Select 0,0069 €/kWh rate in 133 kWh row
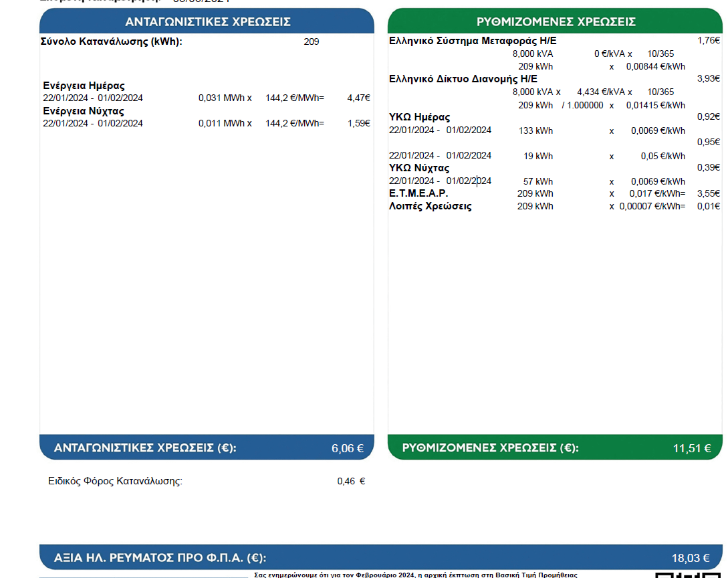Viewport: 728px width, 578px height. click(658, 131)
